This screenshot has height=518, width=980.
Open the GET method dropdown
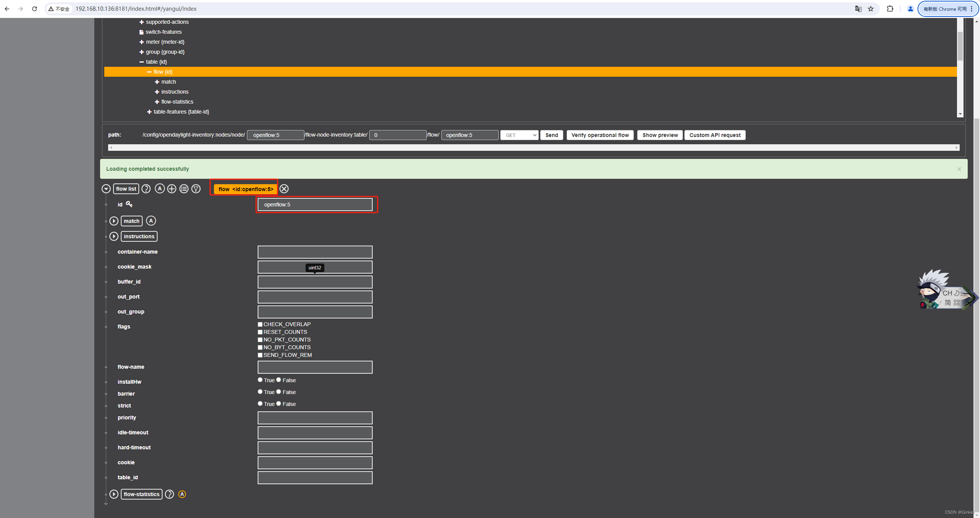520,135
